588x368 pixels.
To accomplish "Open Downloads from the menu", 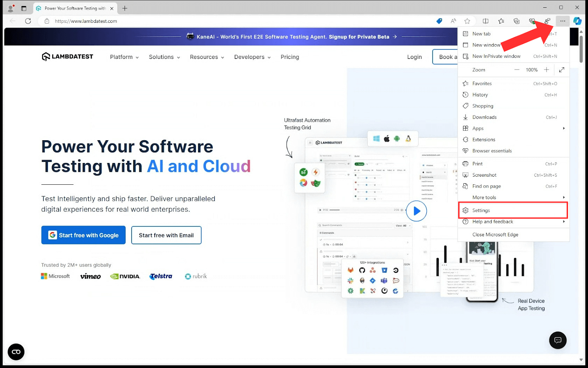I will point(484,117).
